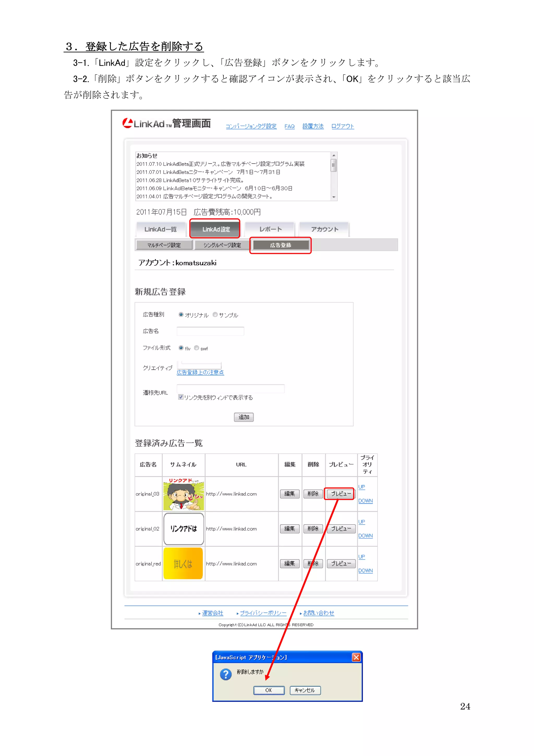Open the 運営会社 footer link
The width and height of the screenshot is (534, 756).
(213, 613)
